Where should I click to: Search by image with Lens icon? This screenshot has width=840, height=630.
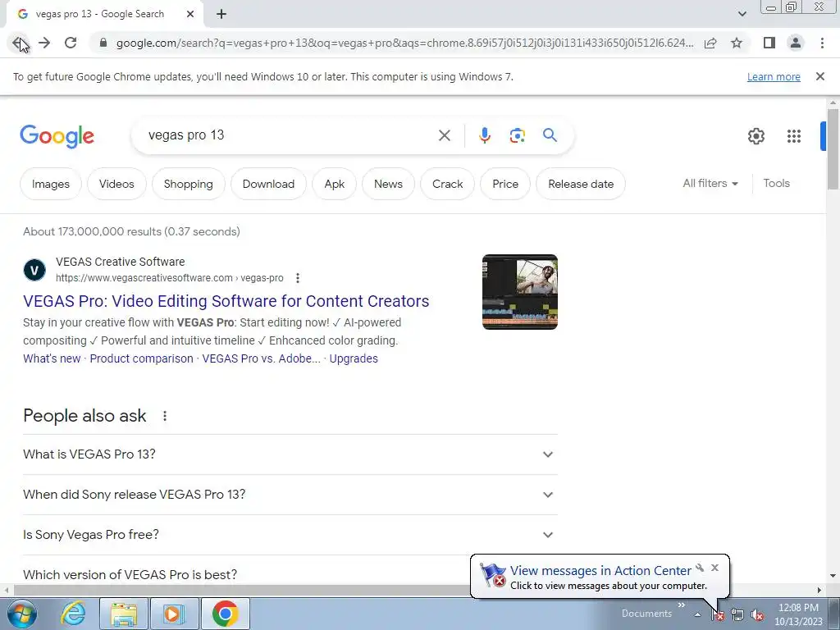(x=517, y=135)
